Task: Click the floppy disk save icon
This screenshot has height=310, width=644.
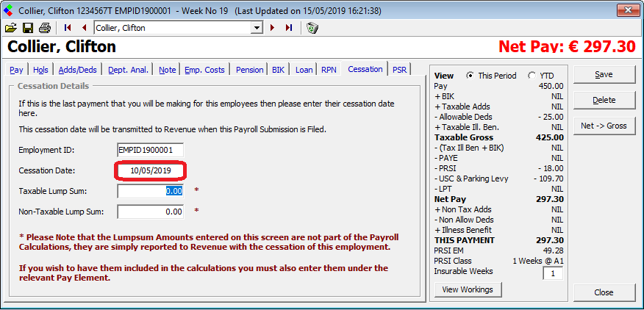Action: click(x=27, y=28)
